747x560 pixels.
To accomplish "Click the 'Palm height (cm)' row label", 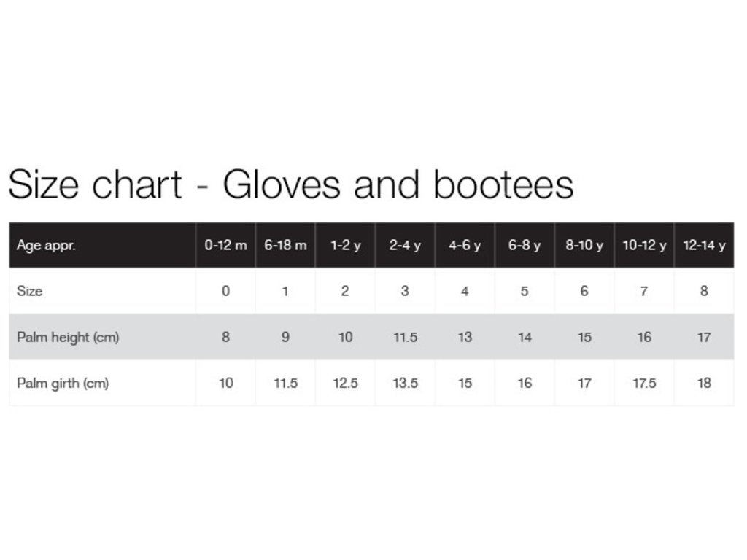I will coord(68,337).
